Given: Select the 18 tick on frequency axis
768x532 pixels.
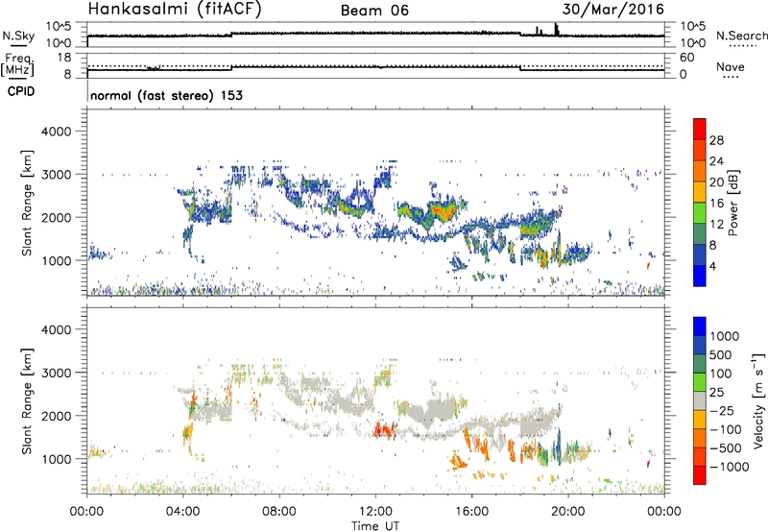Looking at the screenshot, I should [x=64, y=58].
